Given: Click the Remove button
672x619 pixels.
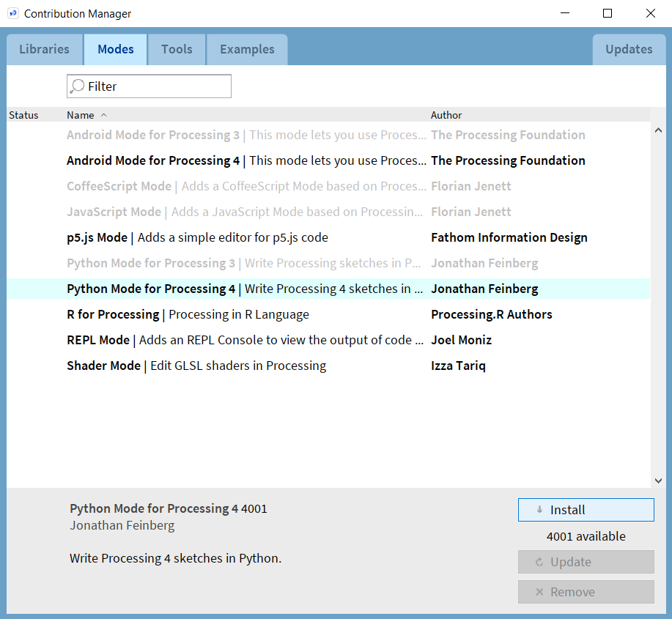Looking at the screenshot, I should coord(586,592).
